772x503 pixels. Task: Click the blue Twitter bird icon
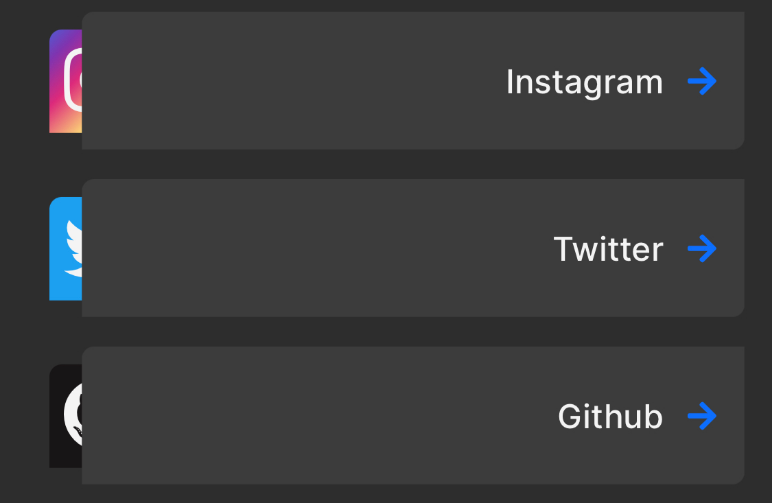click(x=65, y=249)
